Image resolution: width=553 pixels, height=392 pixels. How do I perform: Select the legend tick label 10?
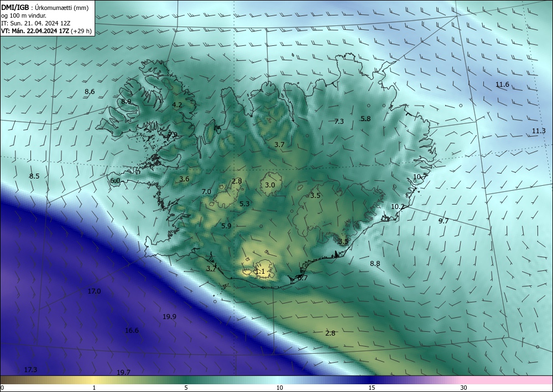(279, 388)
